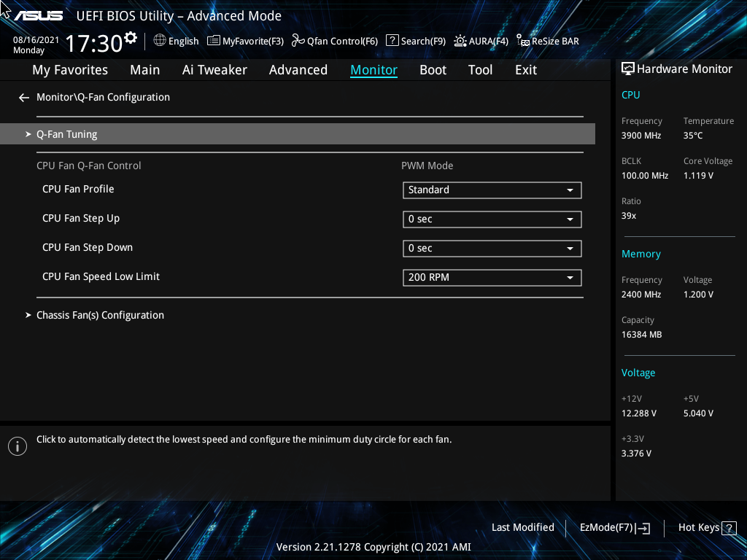Click the back arrow next to Monitor\Q-Fan Configuration
747x560 pixels.
coord(24,98)
